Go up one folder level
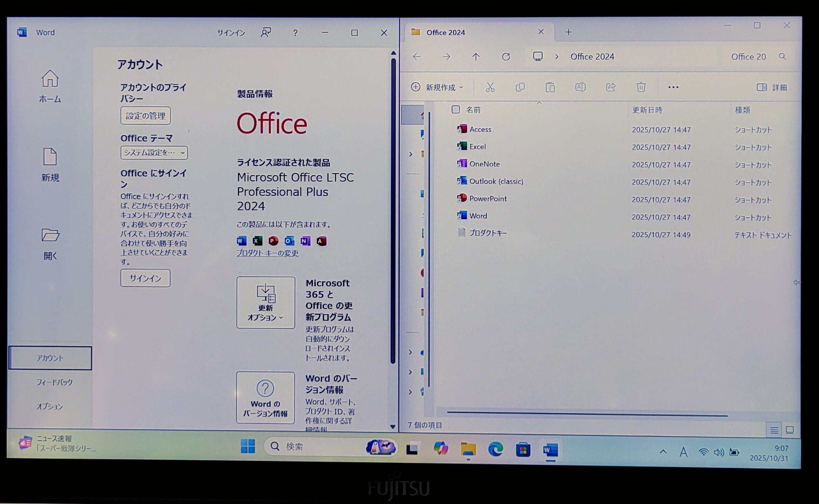 pos(475,57)
